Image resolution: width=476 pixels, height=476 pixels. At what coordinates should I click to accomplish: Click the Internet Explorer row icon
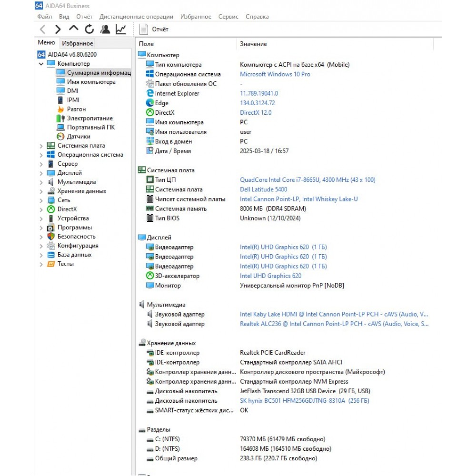tap(150, 93)
